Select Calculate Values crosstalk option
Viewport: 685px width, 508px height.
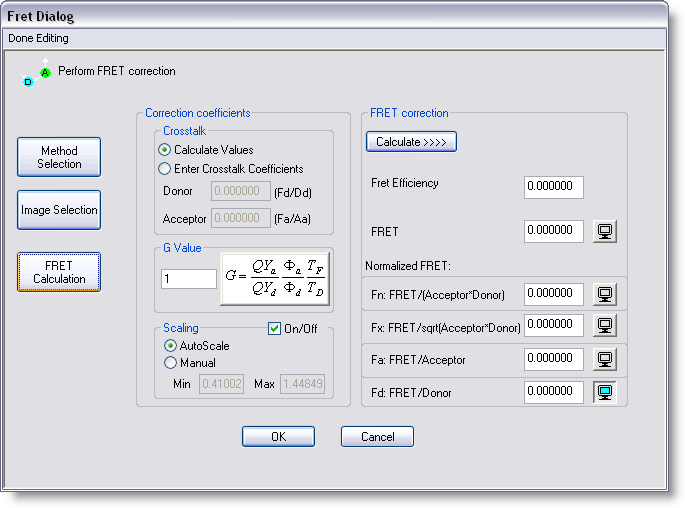coord(165,150)
